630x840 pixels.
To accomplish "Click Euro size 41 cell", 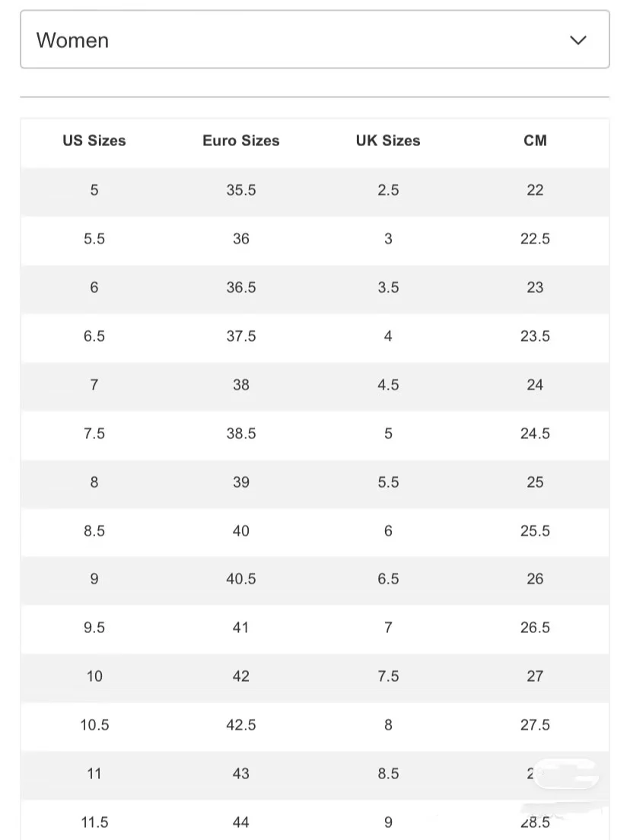I will tap(241, 627).
